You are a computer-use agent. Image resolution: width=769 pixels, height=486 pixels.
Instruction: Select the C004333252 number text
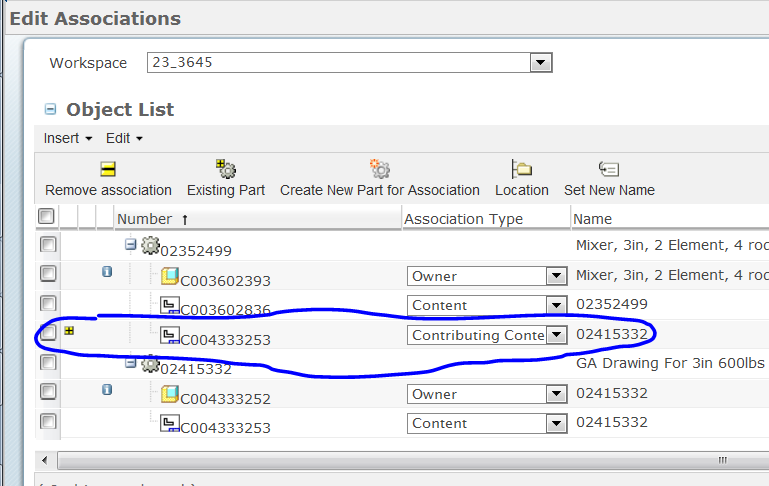coord(226,399)
